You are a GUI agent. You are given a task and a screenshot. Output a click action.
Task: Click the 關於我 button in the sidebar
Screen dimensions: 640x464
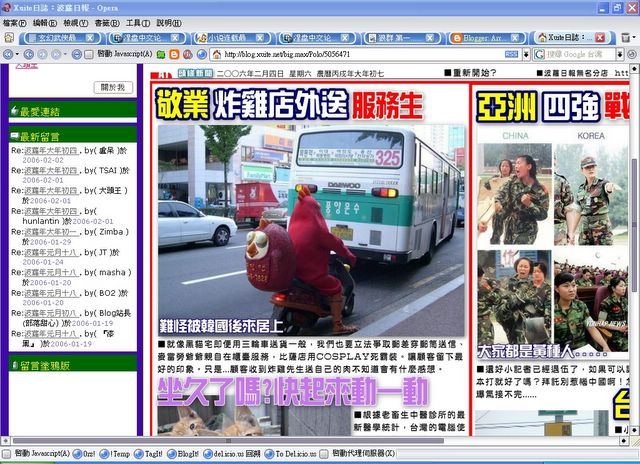point(113,87)
